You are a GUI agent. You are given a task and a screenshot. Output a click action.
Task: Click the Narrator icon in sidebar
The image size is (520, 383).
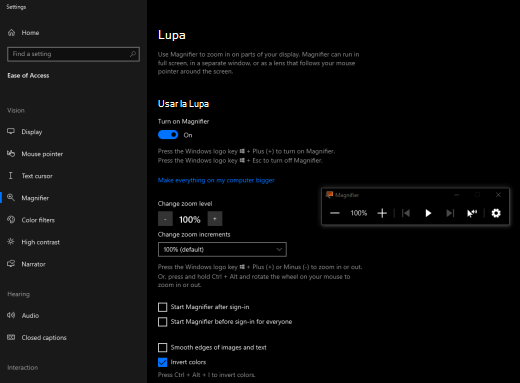(11, 264)
